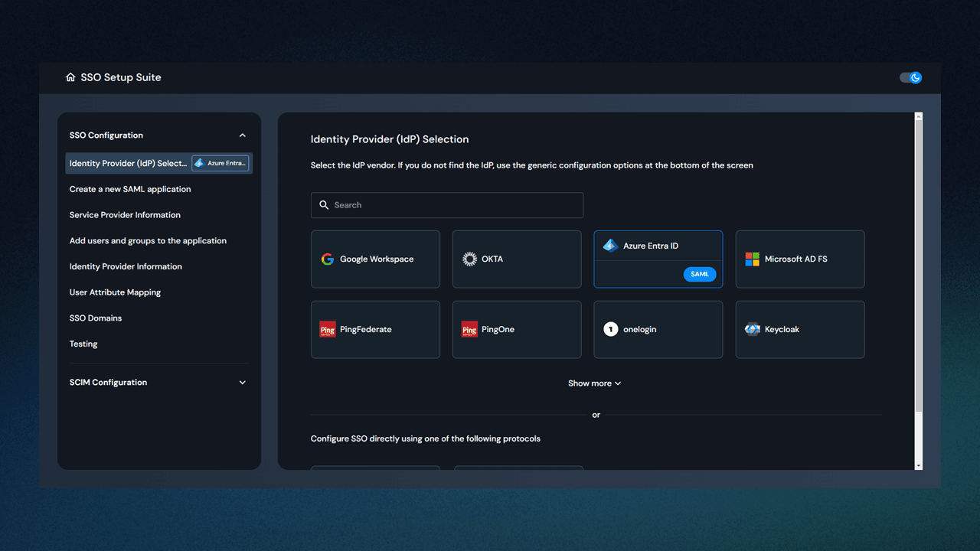Screen dimensions: 980x551
Task: Click the SAML badge on Azure Entra ID
Action: 699,274
